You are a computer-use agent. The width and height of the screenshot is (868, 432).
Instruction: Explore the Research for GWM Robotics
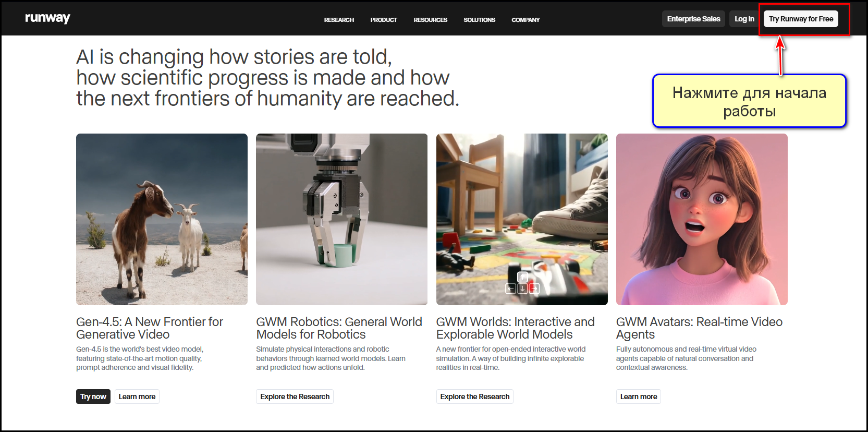[295, 397]
